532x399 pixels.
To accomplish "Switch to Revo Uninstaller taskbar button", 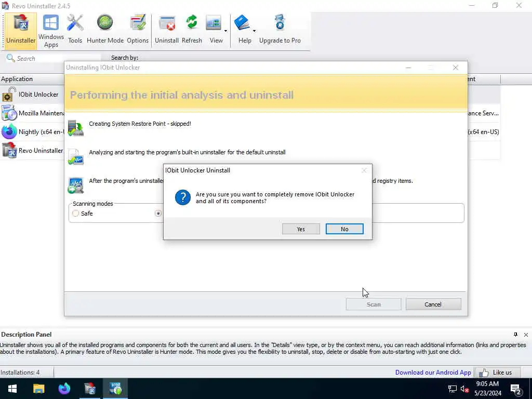I will click(90, 389).
